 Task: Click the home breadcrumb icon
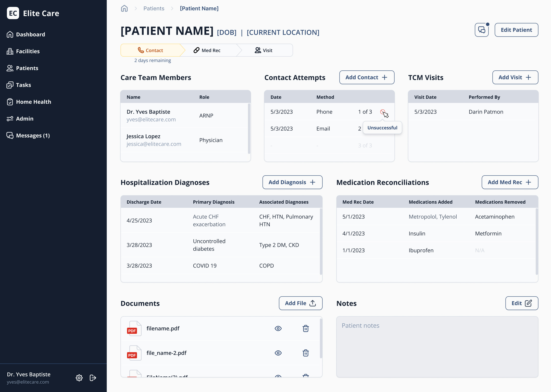coord(124,8)
